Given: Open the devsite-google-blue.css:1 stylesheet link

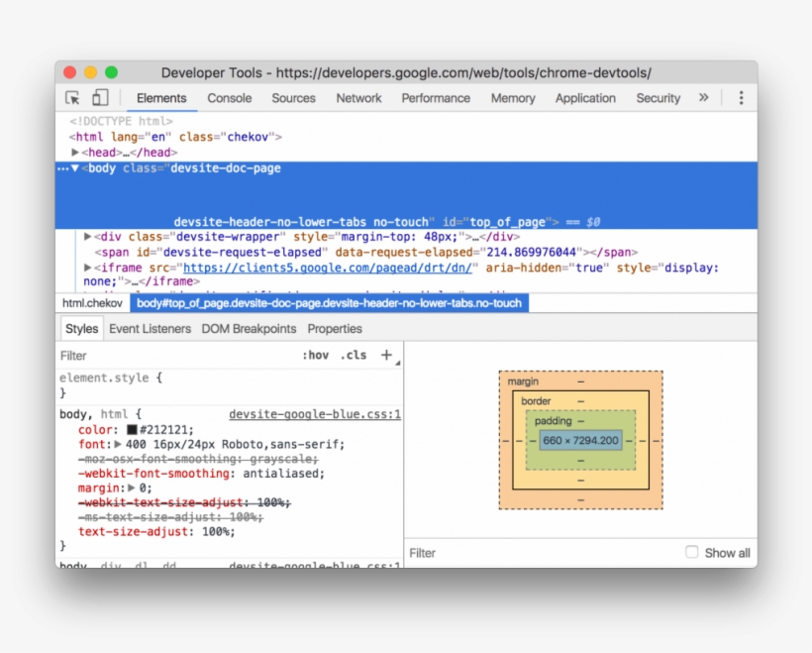Looking at the screenshot, I should click(313, 414).
